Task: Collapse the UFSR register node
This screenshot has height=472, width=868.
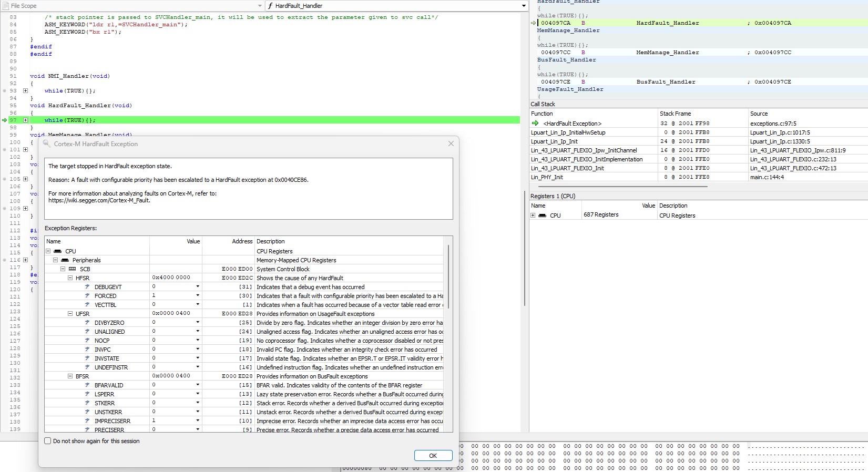Action: click(70, 314)
